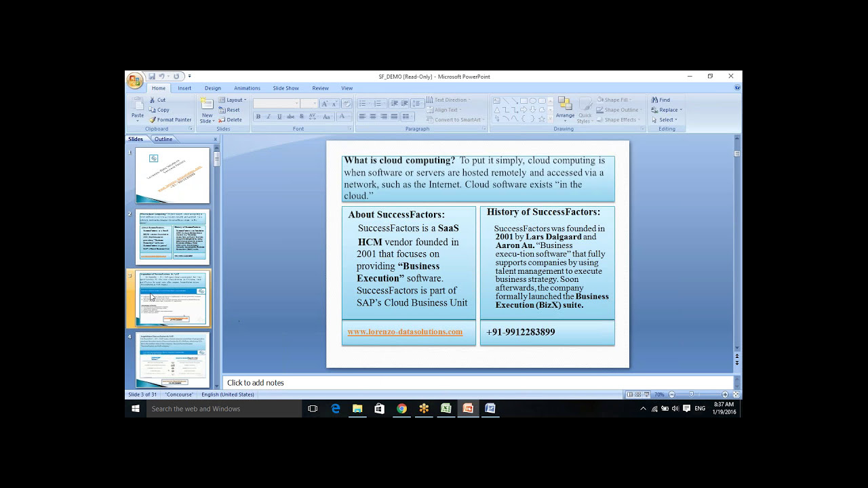Viewport: 868px width, 488px height.
Task: Choose the Isosceles Triangle shape
Action: point(497,110)
